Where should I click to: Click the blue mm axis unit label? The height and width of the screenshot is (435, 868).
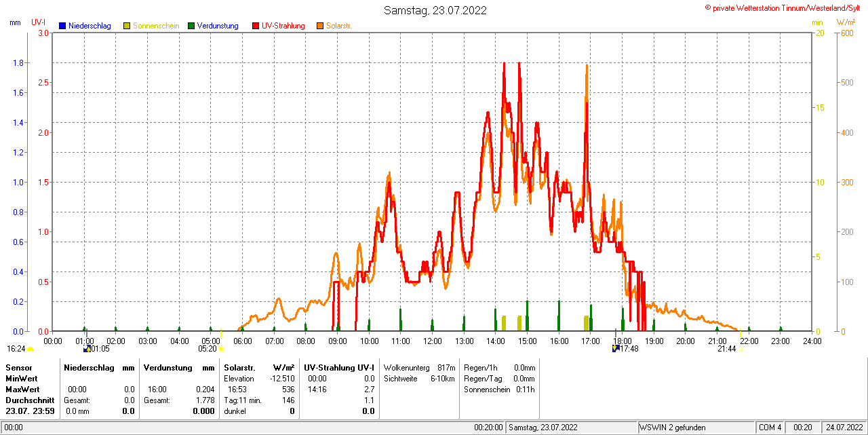tap(15, 22)
